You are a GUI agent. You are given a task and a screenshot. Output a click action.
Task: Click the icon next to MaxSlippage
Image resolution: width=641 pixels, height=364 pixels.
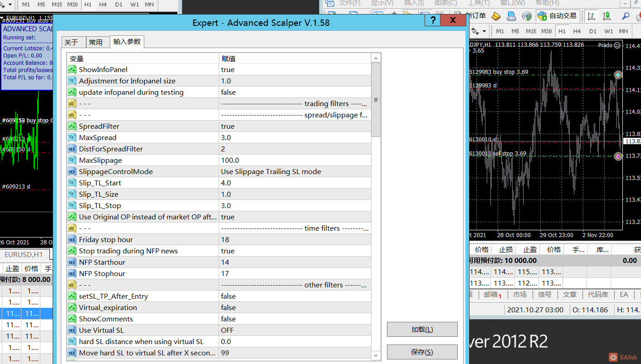(72, 160)
